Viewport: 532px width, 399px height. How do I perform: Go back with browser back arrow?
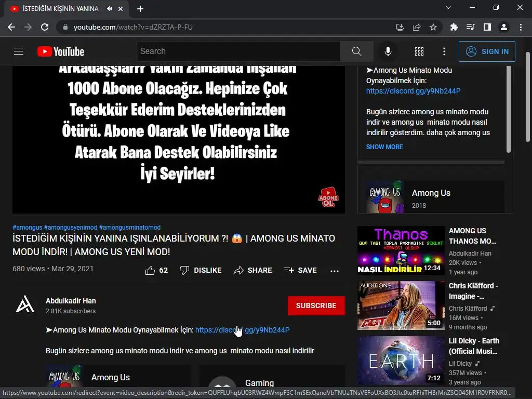coord(11,27)
